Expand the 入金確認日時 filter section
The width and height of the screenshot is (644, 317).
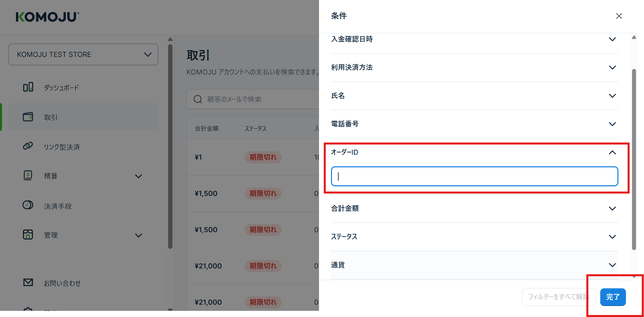point(612,39)
